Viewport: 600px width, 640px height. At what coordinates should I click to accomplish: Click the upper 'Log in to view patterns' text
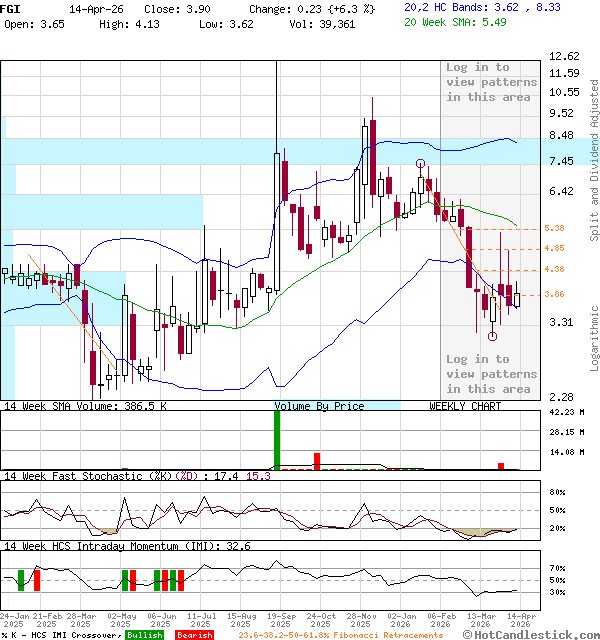point(491,82)
